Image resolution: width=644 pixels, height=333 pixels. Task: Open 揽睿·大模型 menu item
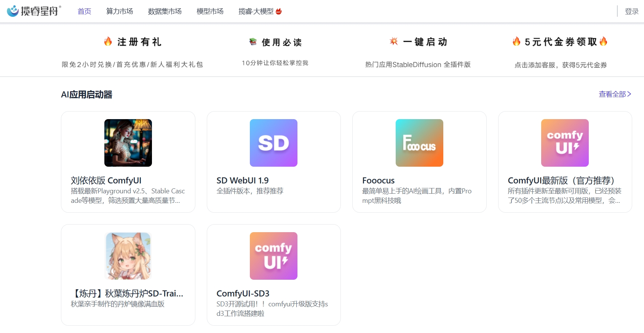click(x=256, y=11)
